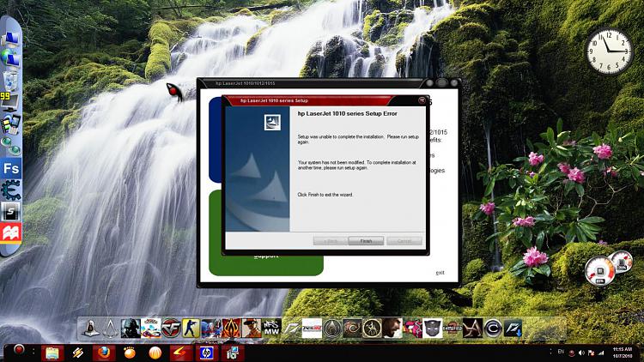Launch the Cheat Engine gear icon in left dock
The image size is (644, 362).
(x=10, y=190)
